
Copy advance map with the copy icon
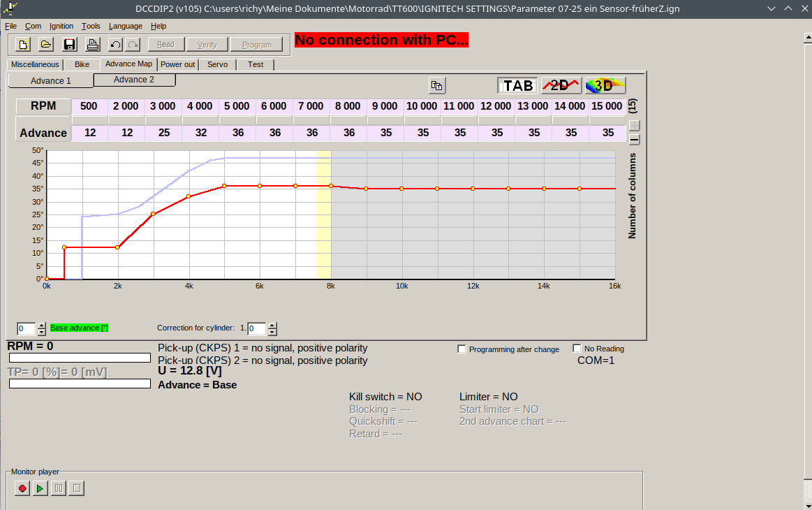click(437, 85)
